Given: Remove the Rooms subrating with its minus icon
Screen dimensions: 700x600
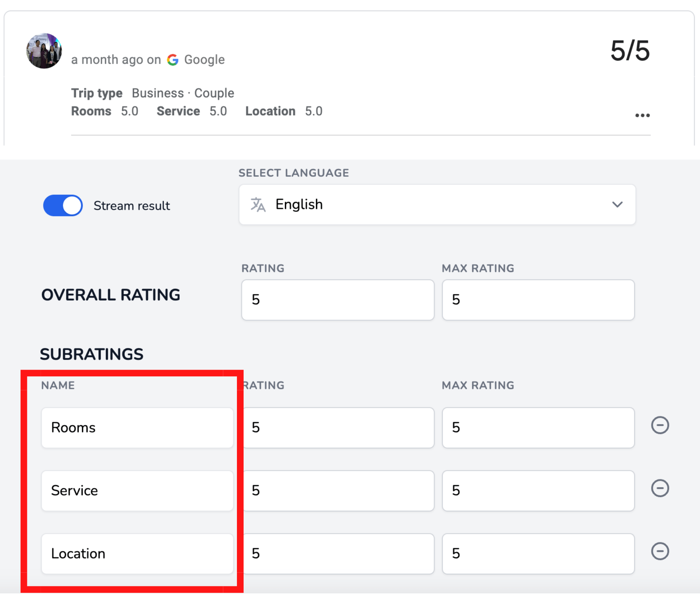Looking at the screenshot, I should 659,425.
